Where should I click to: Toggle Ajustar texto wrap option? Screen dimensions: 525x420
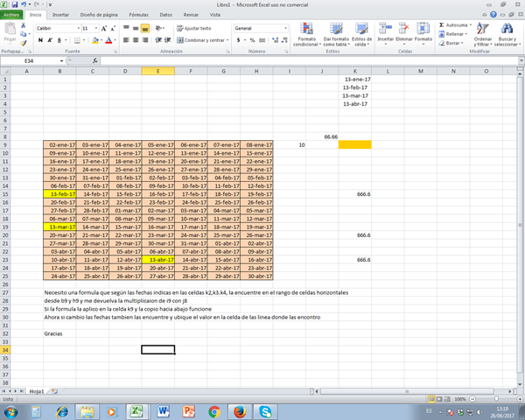coord(196,28)
